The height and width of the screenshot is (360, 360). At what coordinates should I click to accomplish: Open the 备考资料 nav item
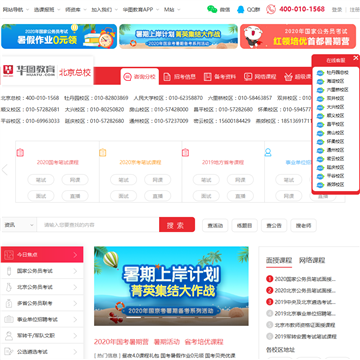(x=220, y=77)
